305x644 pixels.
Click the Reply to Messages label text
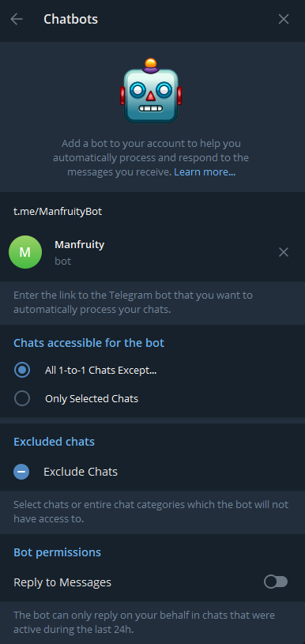pos(62,582)
